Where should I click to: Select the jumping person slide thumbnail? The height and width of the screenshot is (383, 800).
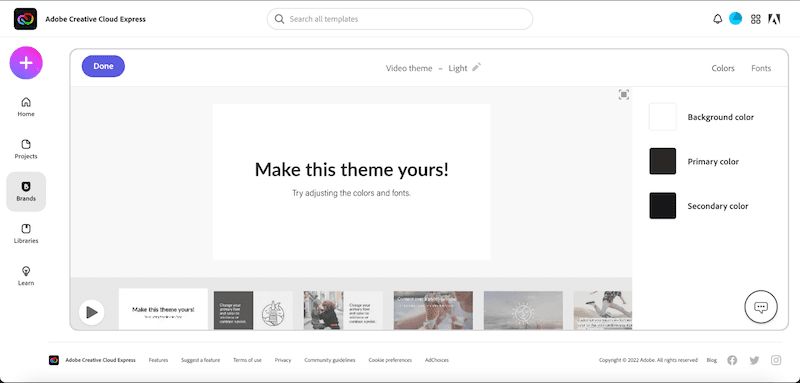603,310
